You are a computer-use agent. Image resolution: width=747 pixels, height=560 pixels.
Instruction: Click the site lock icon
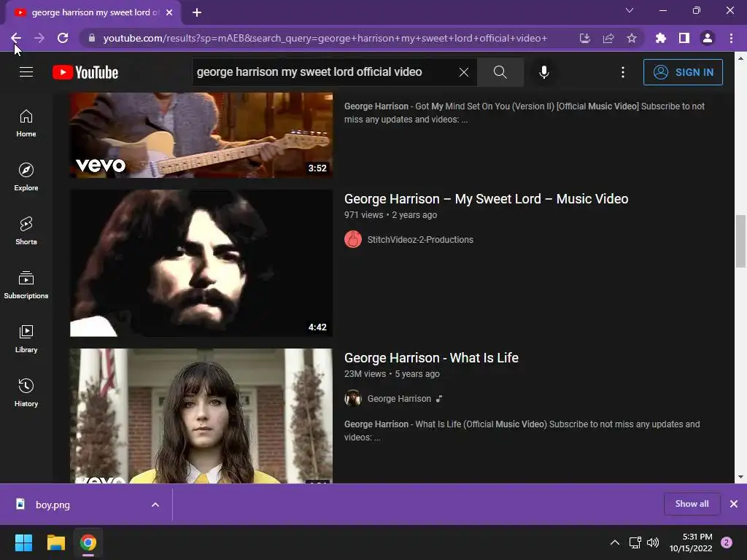point(92,38)
